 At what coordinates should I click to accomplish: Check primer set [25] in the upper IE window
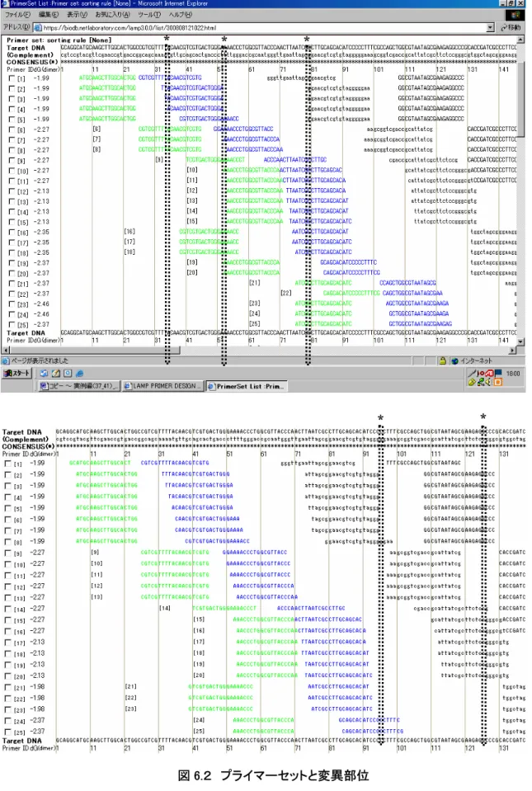point(12,325)
